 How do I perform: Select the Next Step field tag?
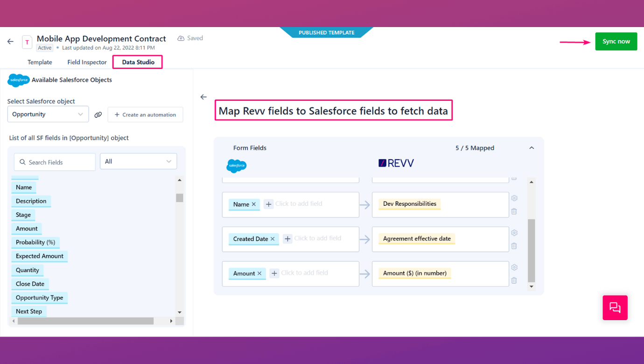(29, 311)
